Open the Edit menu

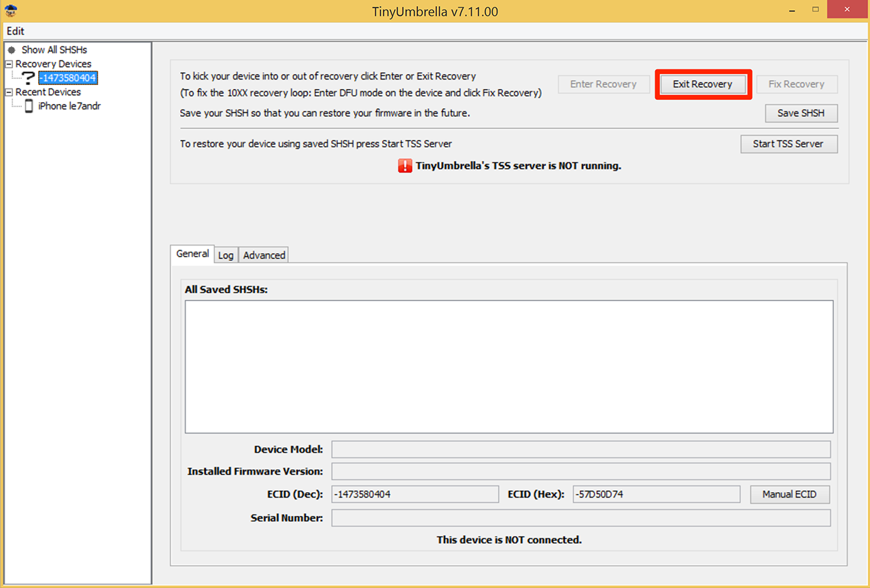(15, 31)
